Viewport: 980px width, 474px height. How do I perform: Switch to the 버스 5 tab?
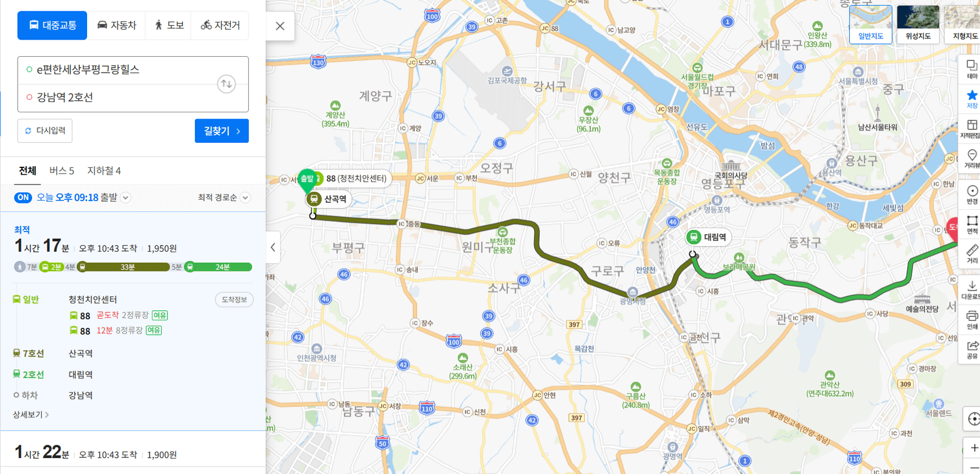click(61, 171)
